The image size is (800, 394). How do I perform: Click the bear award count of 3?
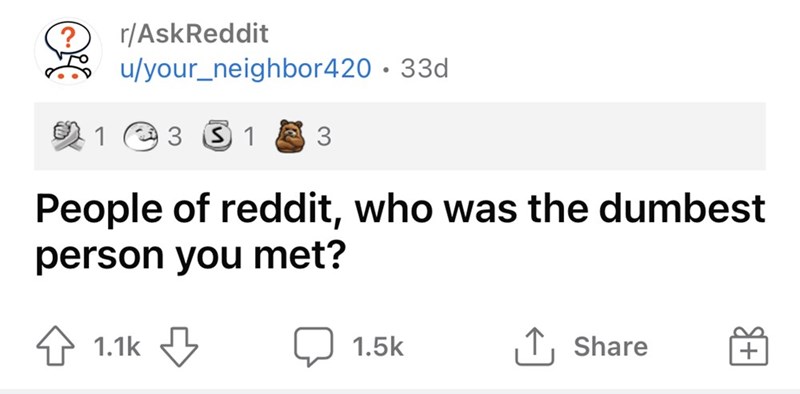click(324, 137)
